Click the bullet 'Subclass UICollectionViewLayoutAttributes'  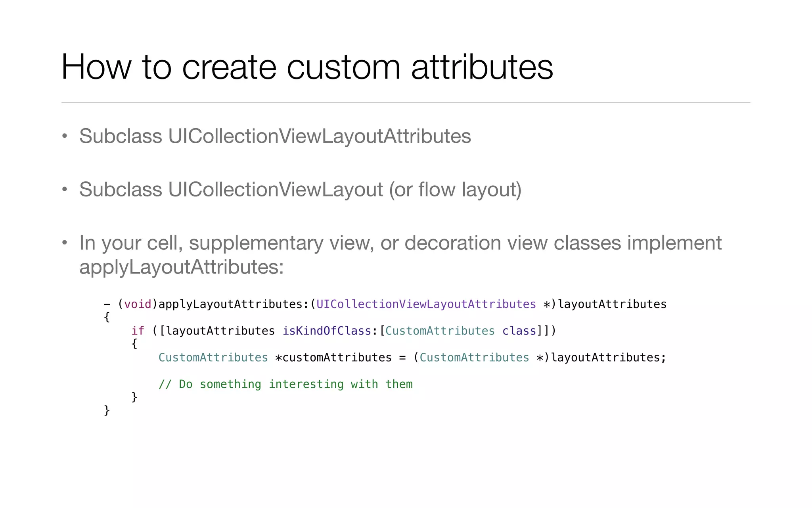pos(275,136)
